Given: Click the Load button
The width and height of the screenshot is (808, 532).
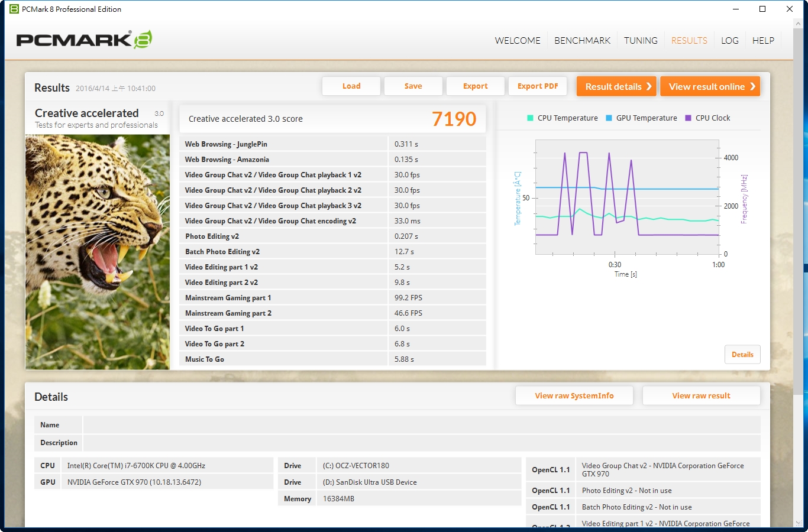Looking at the screenshot, I should (x=351, y=86).
